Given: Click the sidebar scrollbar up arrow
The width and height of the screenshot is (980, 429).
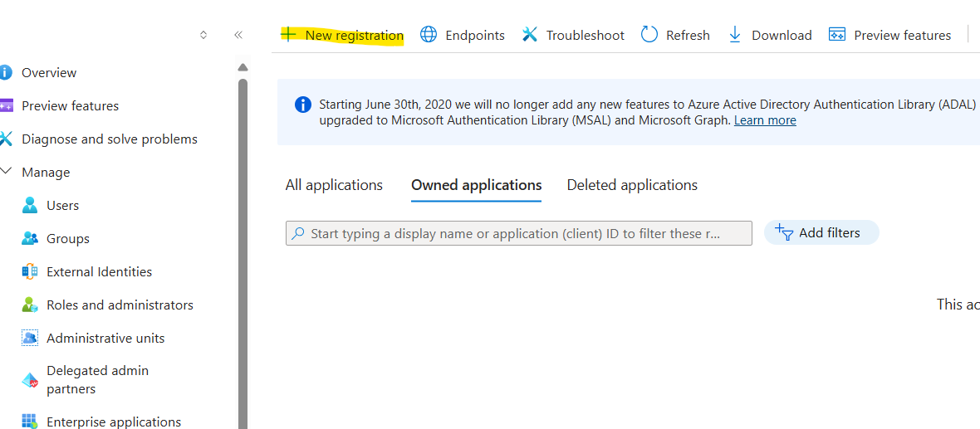Looking at the screenshot, I should [x=243, y=67].
